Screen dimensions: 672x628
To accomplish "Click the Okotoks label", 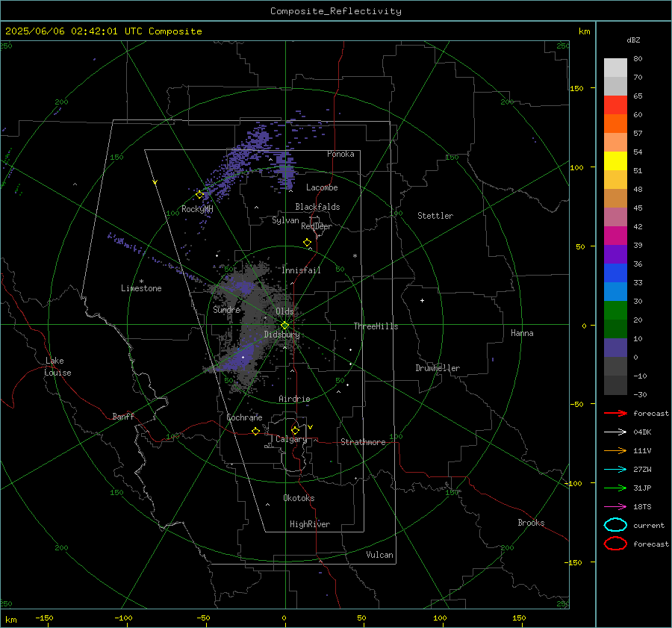I will tap(299, 498).
